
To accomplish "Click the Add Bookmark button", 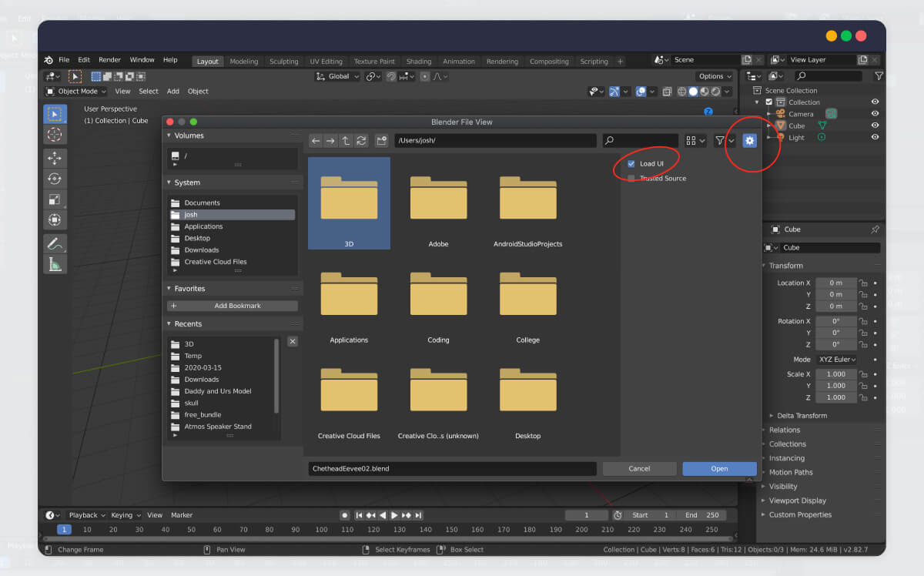I will pyautogui.click(x=233, y=306).
